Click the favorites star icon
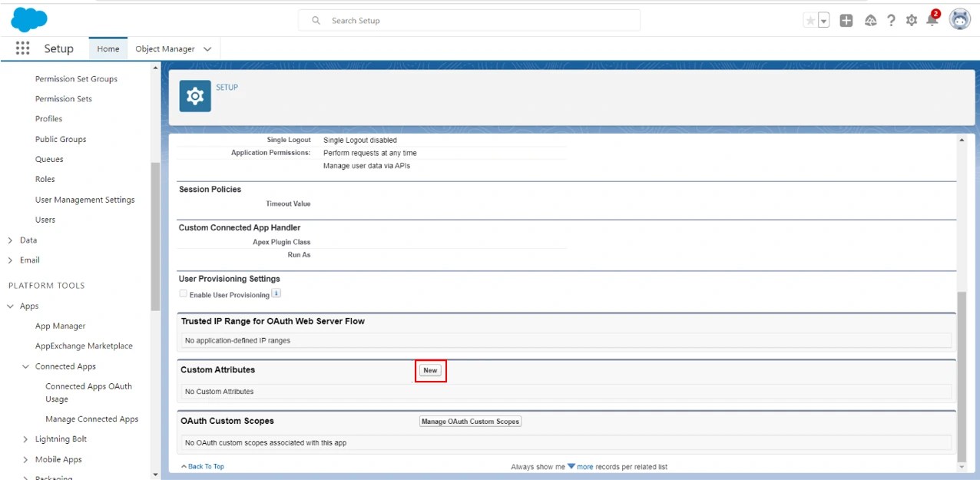 click(x=810, y=20)
